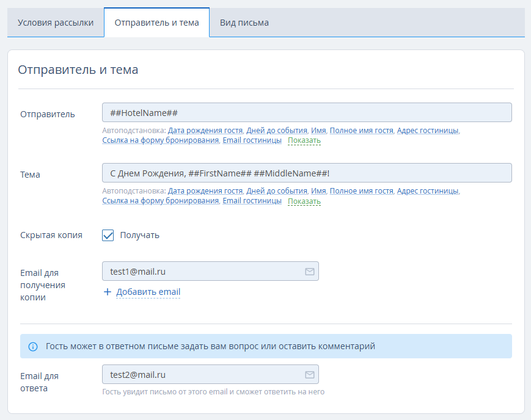The height and width of the screenshot is (420, 531).
Task: Toggle the Получать checkbox
Action: pyautogui.click(x=108, y=235)
